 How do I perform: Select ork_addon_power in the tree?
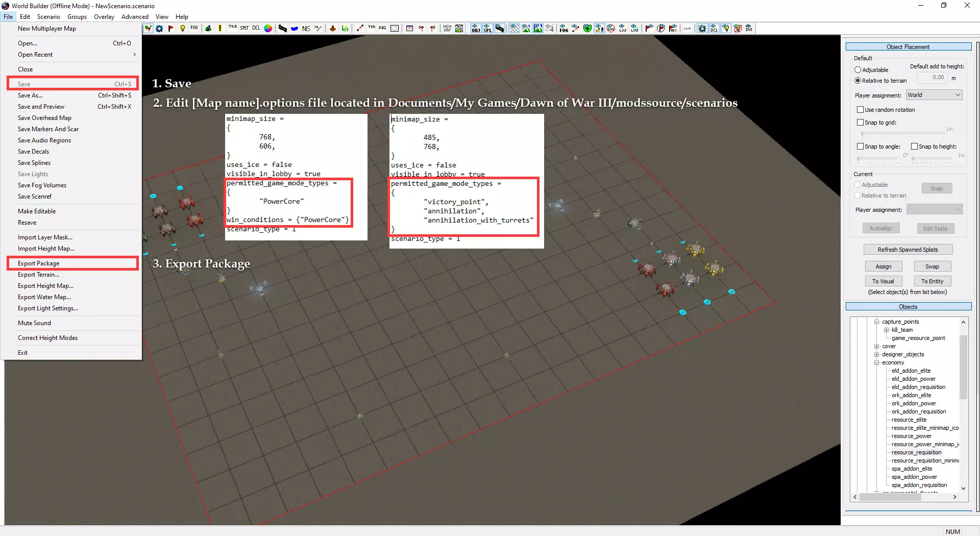(x=914, y=404)
